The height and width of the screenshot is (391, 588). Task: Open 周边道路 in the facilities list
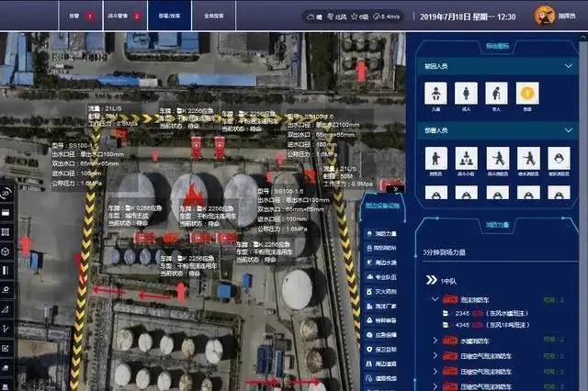(381, 363)
